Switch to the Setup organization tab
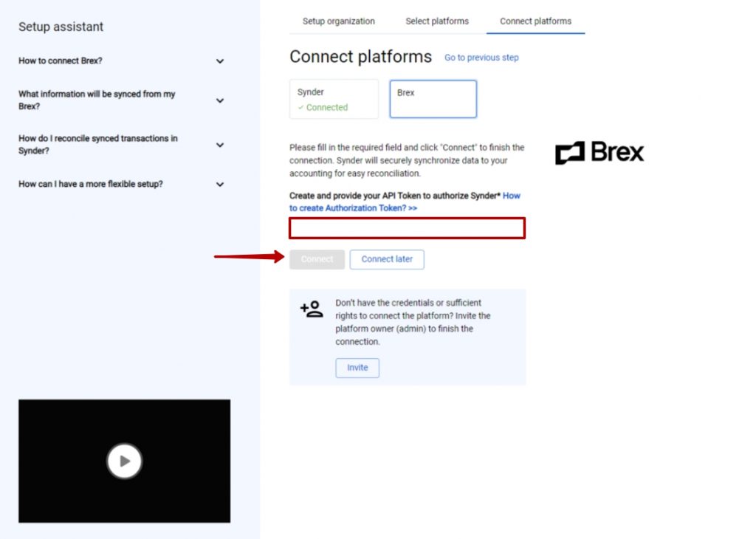 338,21
